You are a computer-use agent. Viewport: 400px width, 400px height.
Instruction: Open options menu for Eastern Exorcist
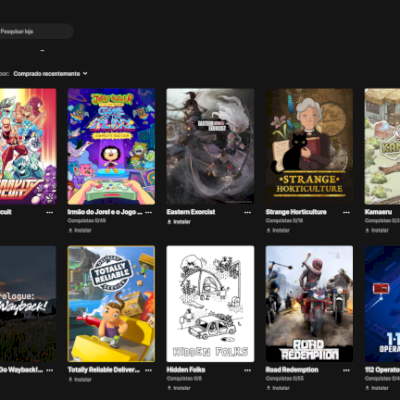pyautogui.click(x=247, y=212)
